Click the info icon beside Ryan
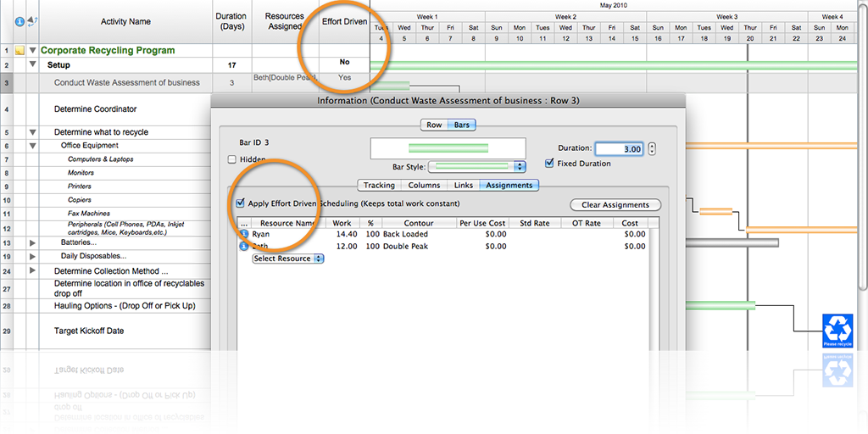 click(244, 234)
